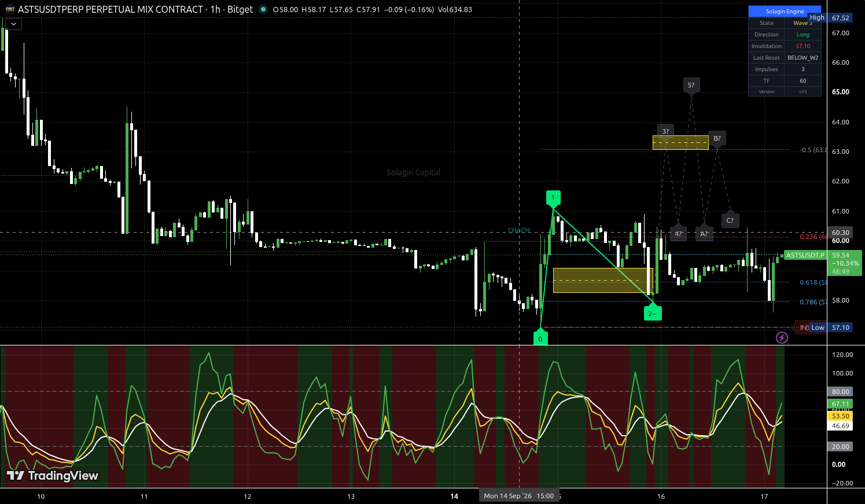The height and width of the screenshot is (504, 865).
Task: Click the red 0.236 Fibonacci level label
Action: coord(813,237)
